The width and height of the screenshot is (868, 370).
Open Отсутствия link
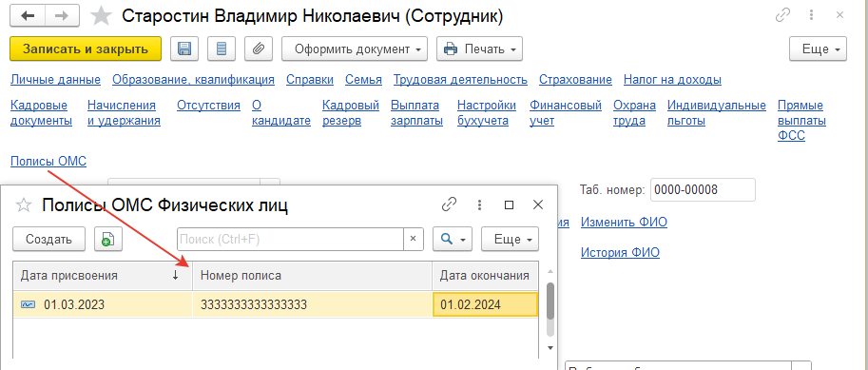click(x=209, y=106)
